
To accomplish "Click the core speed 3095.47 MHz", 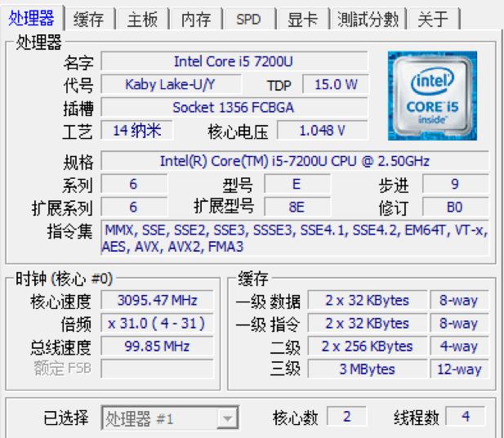I will pos(157,300).
